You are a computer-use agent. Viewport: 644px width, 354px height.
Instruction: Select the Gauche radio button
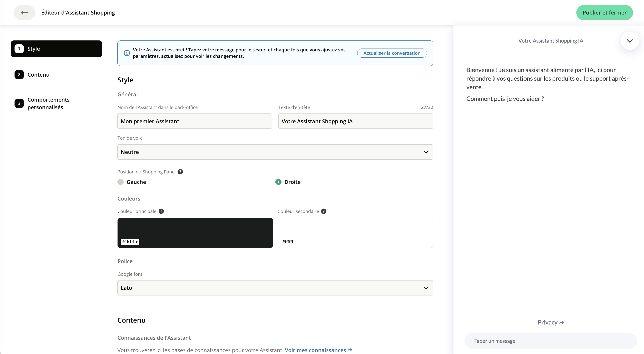[x=121, y=182]
